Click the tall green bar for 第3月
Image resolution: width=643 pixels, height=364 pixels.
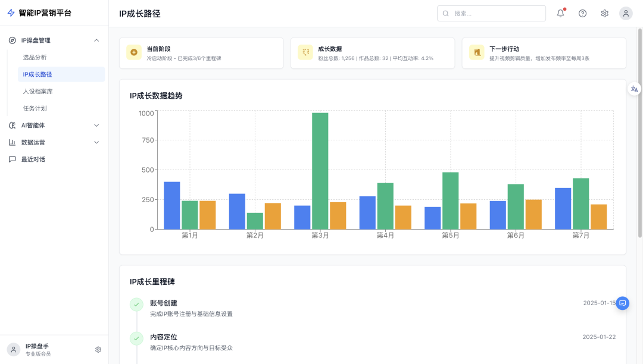[x=320, y=171]
